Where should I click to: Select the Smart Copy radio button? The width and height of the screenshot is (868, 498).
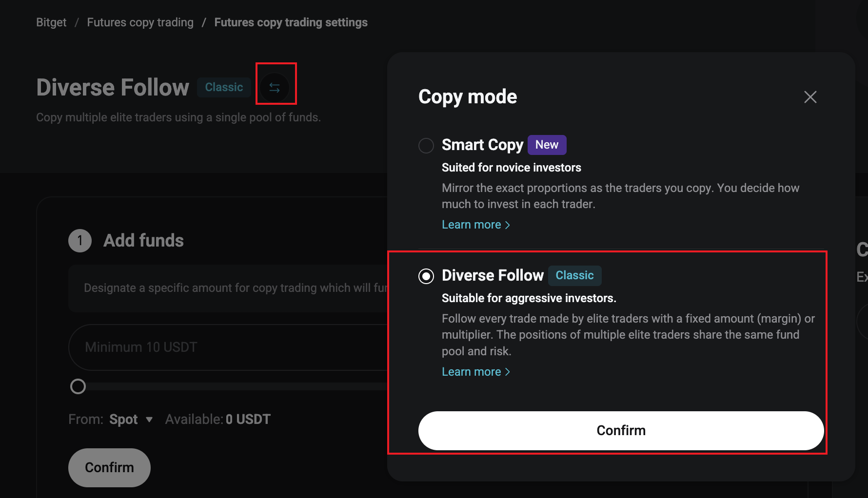pos(426,145)
